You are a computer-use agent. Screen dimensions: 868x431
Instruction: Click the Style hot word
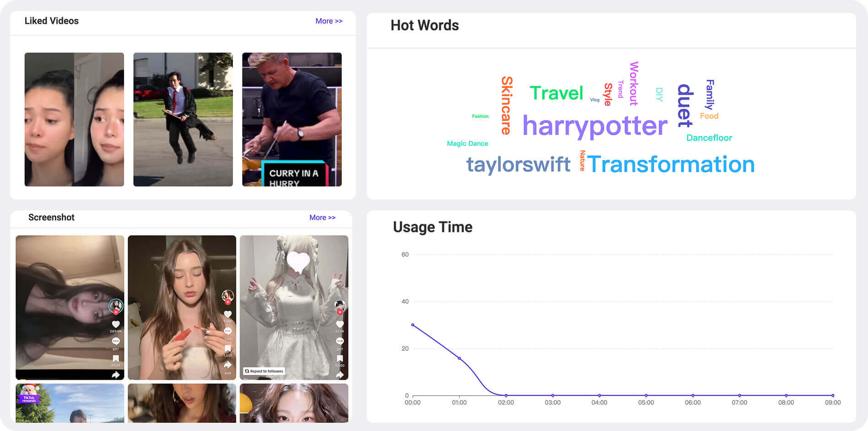[608, 94]
